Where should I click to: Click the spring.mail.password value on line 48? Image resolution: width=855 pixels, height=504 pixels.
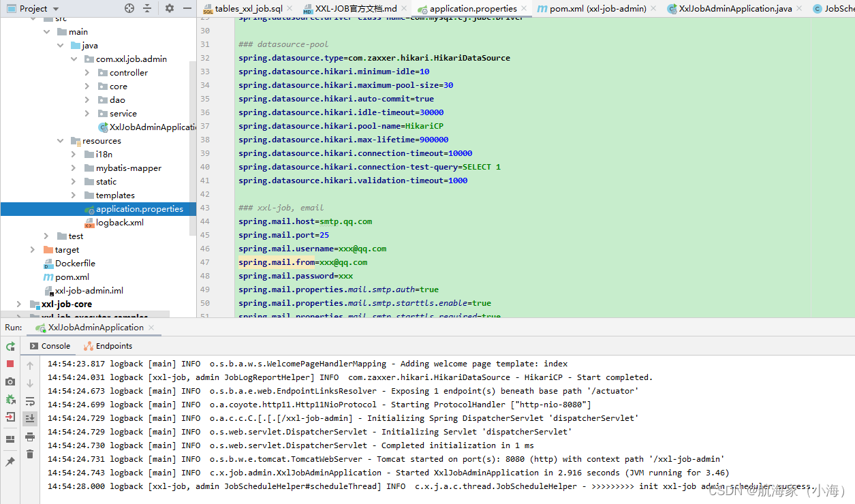click(x=345, y=276)
